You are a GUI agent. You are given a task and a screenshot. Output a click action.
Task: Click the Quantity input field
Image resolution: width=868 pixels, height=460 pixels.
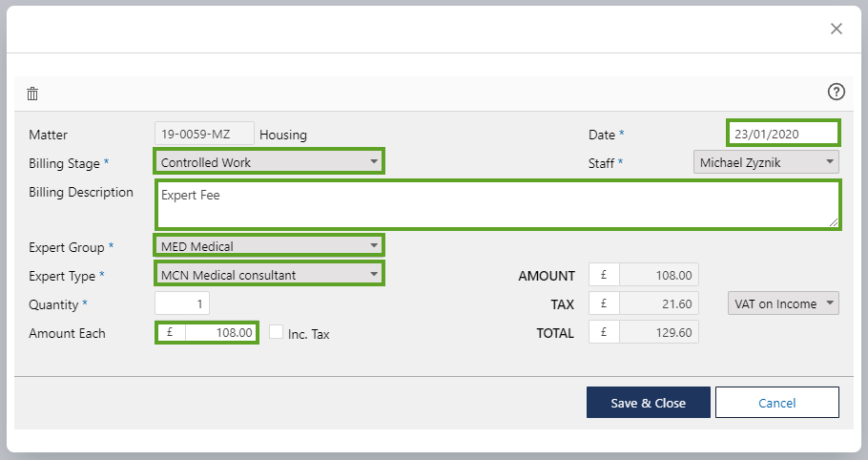[182, 303]
